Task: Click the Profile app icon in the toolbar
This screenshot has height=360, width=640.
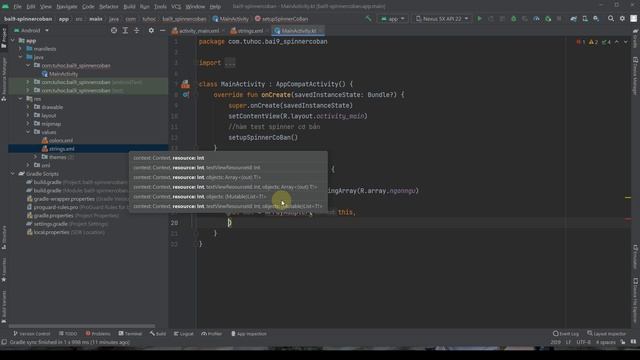Action: pos(536,19)
